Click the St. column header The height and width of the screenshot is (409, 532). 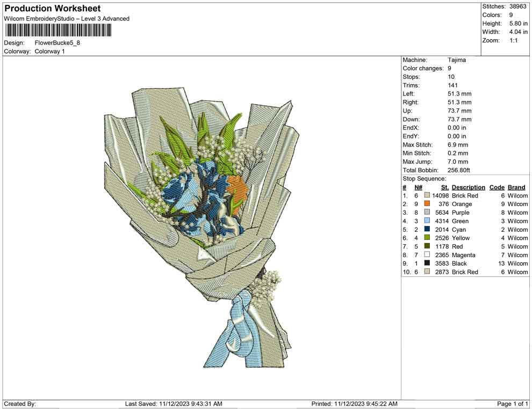(445, 187)
